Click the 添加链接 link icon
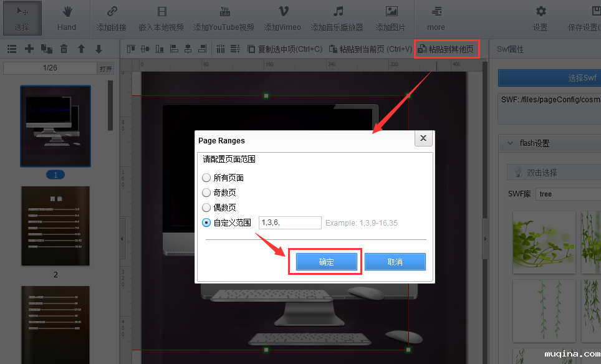 (112, 12)
